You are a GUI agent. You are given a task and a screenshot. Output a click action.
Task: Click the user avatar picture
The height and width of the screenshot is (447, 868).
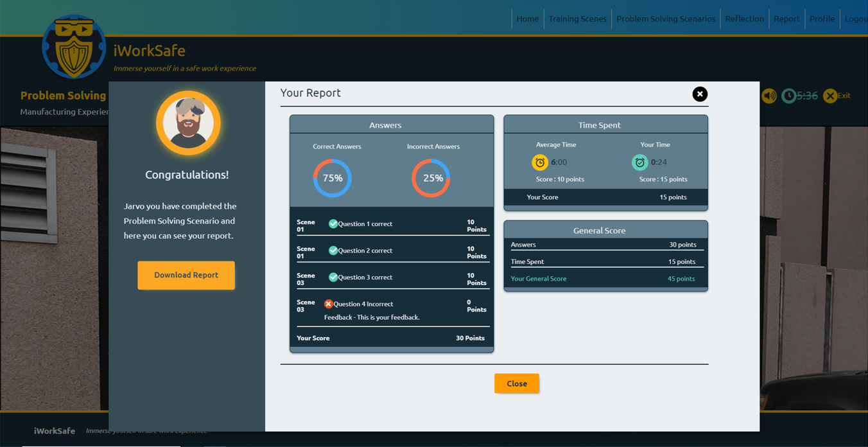(188, 123)
